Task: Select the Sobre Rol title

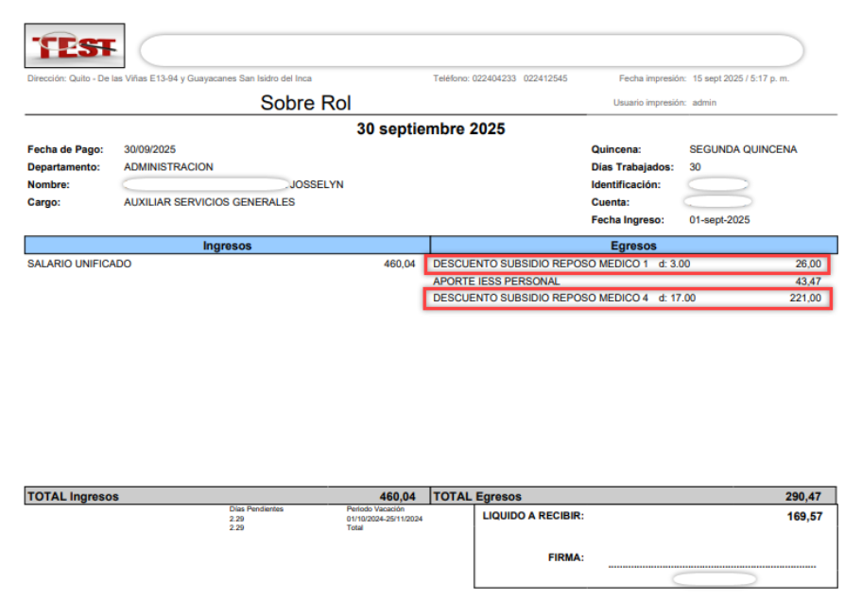Action: [305, 103]
